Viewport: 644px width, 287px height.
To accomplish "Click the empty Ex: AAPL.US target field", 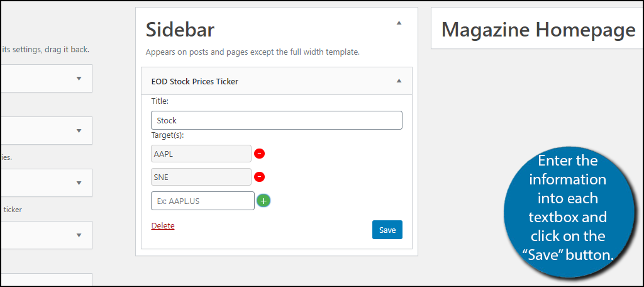I will 203,201.
